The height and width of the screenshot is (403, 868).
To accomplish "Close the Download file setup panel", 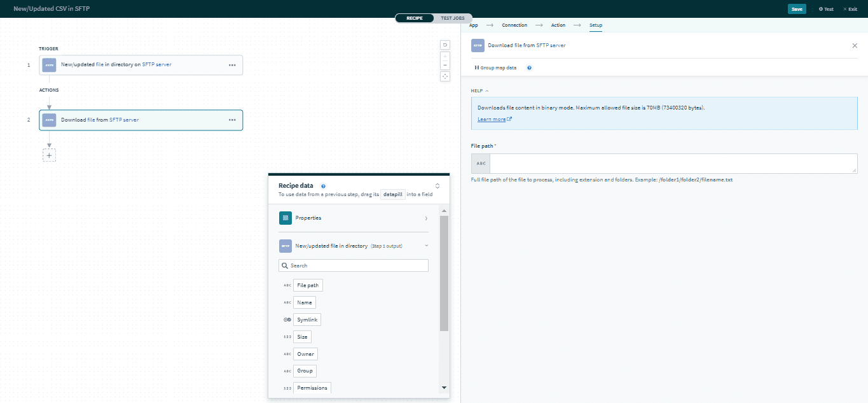I will click(x=855, y=46).
